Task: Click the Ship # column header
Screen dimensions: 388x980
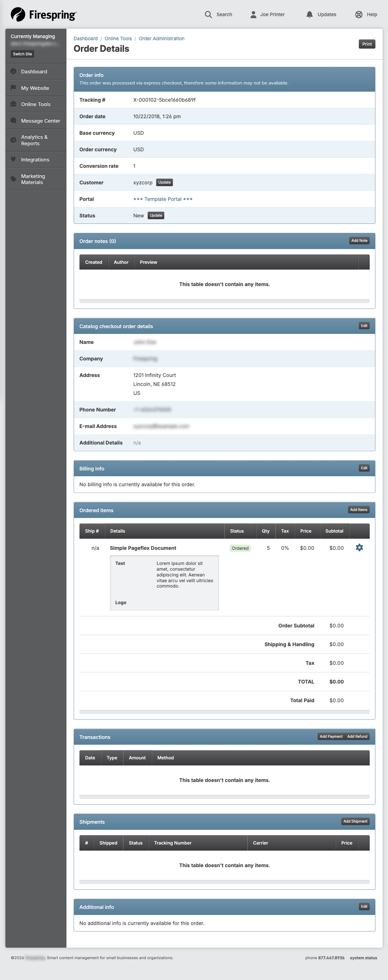Action: [92, 531]
